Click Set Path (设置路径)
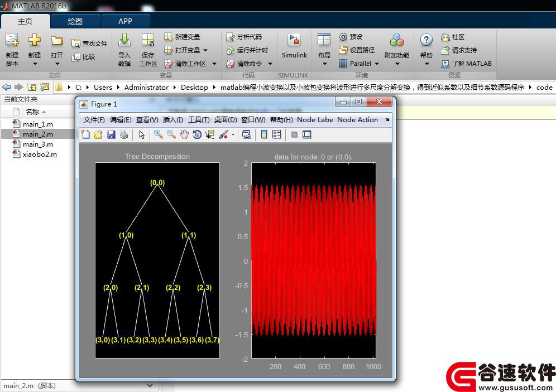 [x=357, y=50]
